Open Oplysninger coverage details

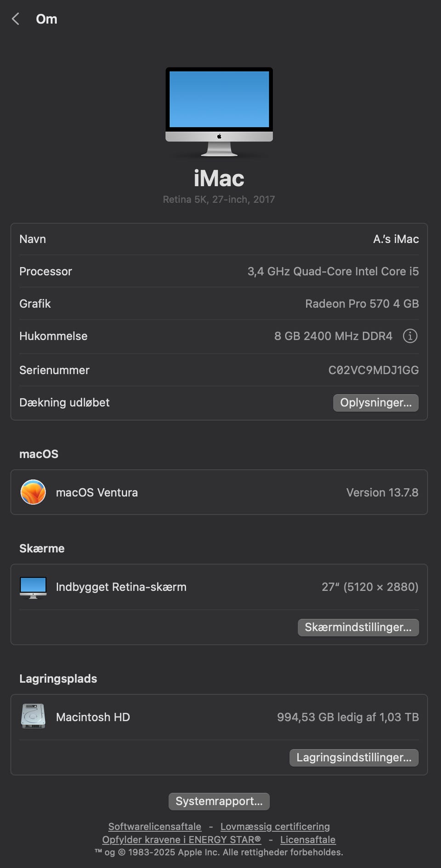pyautogui.click(x=376, y=403)
